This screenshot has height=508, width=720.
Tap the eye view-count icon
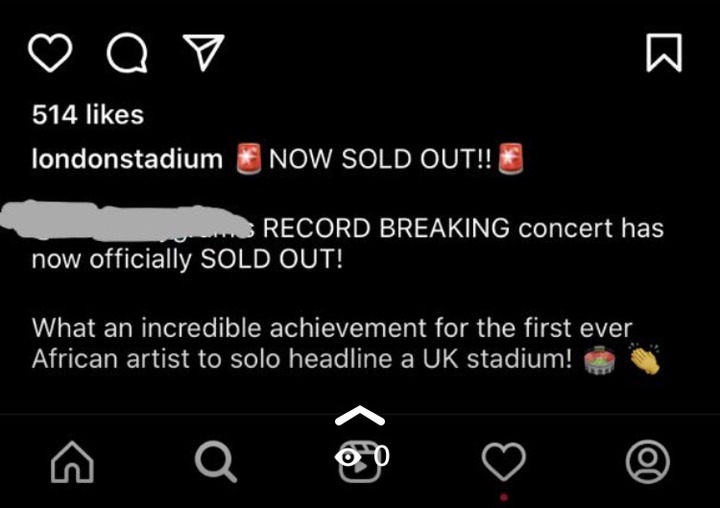pyautogui.click(x=348, y=457)
